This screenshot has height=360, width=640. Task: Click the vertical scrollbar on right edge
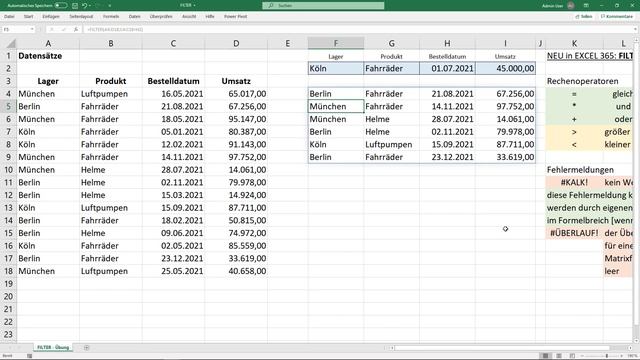pyautogui.click(x=636, y=190)
